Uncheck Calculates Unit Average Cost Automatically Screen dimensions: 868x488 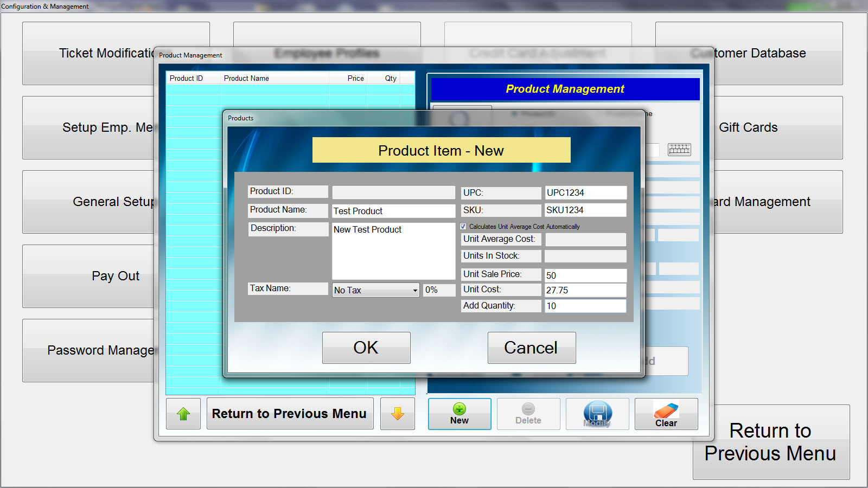(x=463, y=227)
